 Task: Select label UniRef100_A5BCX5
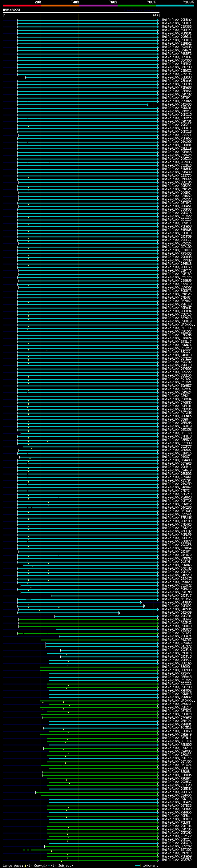click(177, 179)
